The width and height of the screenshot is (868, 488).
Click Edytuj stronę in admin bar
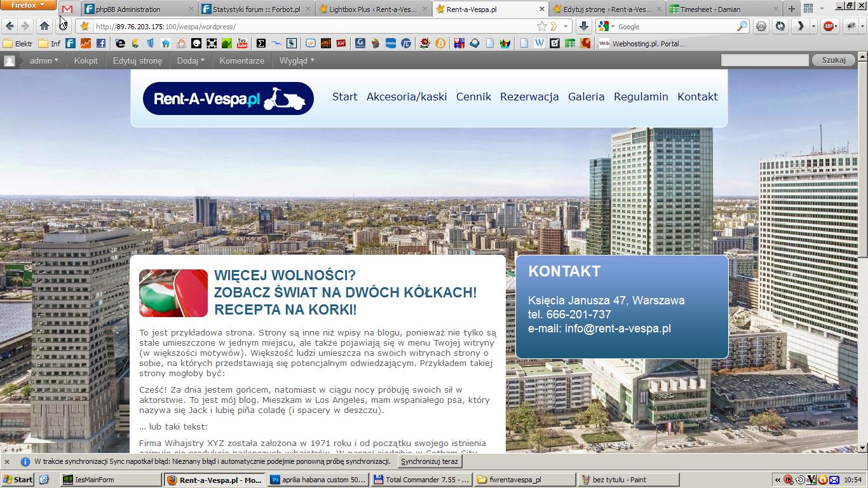click(137, 60)
